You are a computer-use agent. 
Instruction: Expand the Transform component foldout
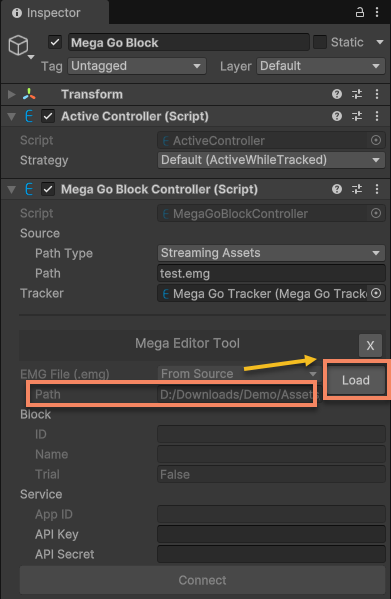tap(11, 94)
